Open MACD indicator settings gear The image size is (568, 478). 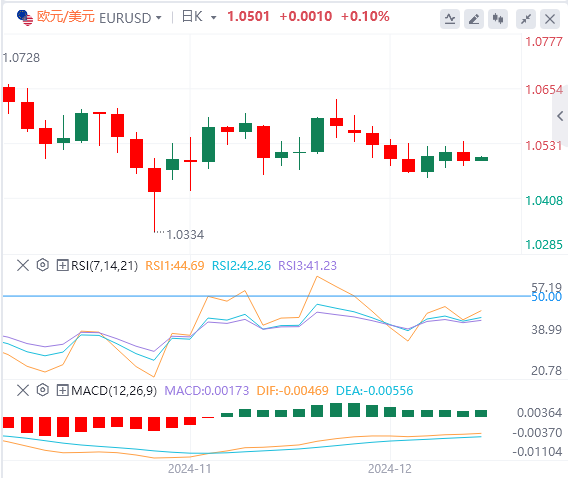[x=43, y=390]
